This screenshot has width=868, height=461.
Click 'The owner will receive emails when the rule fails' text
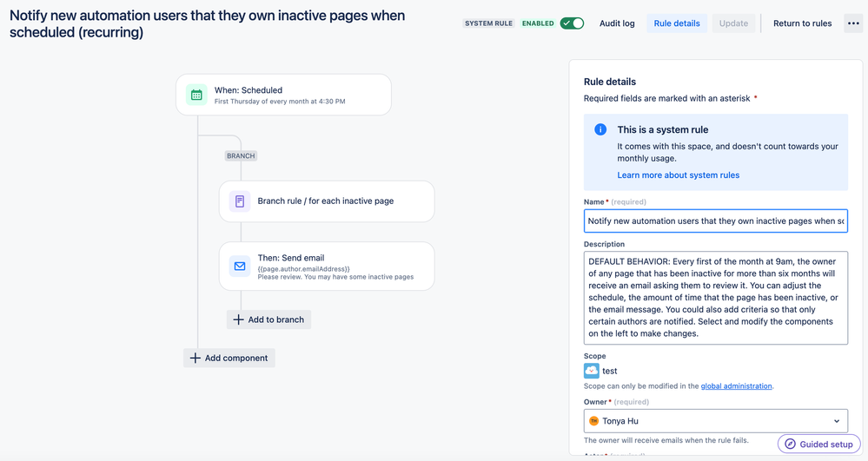tap(666, 440)
